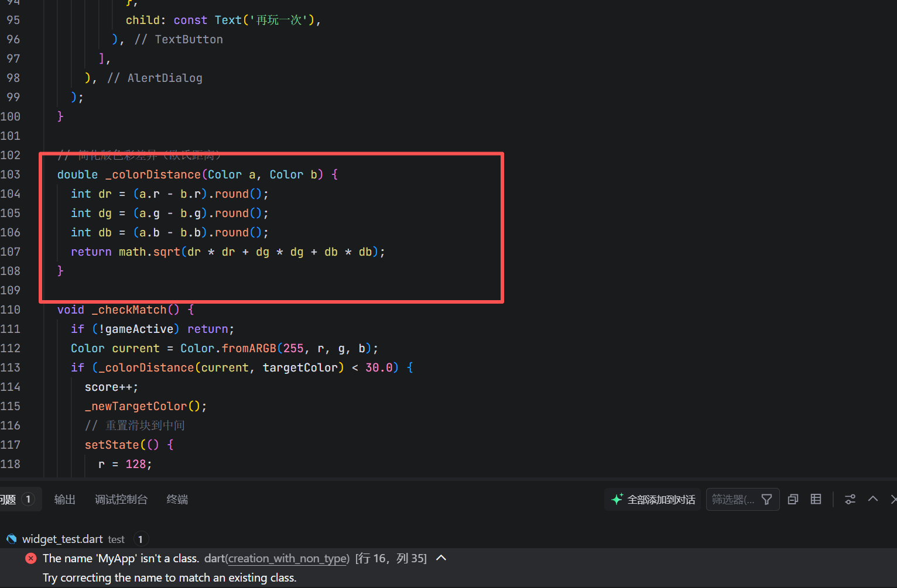
Task: Collapse the MyApp error details chevron
Action: (x=441, y=558)
